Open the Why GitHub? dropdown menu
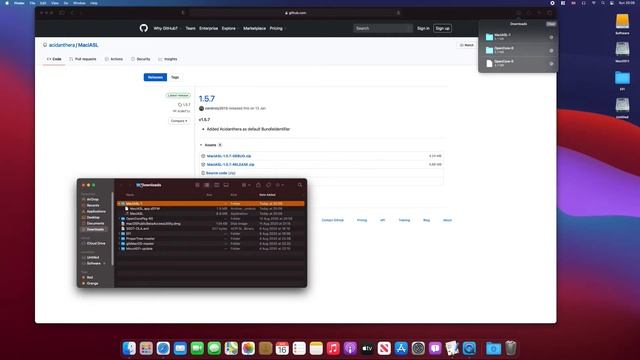This screenshot has height=360, width=640. tap(167, 28)
